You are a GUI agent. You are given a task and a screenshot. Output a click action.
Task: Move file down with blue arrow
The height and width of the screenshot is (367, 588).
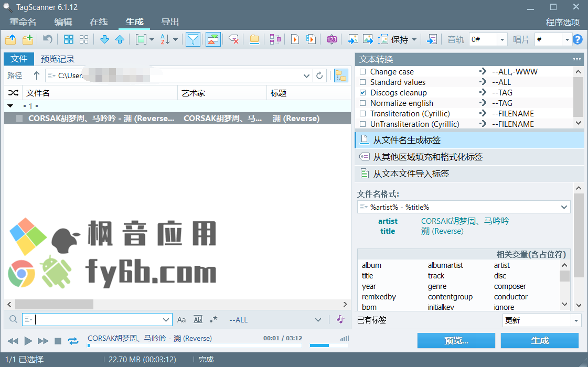coord(104,39)
